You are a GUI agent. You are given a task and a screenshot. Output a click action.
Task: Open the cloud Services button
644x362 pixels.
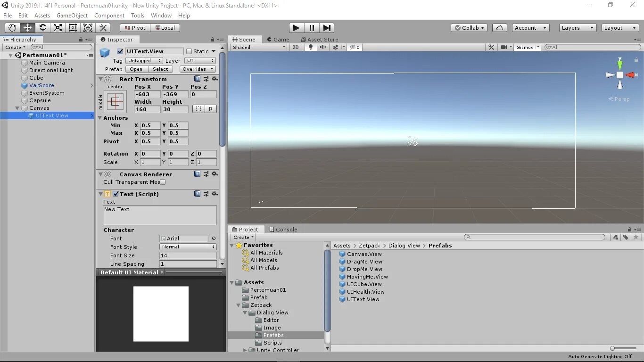pos(500,28)
